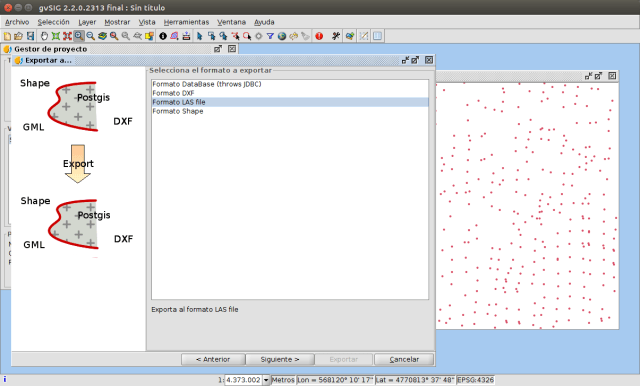The width and height of the screenshot is (640, 386).
Task: Open the Ayuda menu
Action: coord(264,22)
